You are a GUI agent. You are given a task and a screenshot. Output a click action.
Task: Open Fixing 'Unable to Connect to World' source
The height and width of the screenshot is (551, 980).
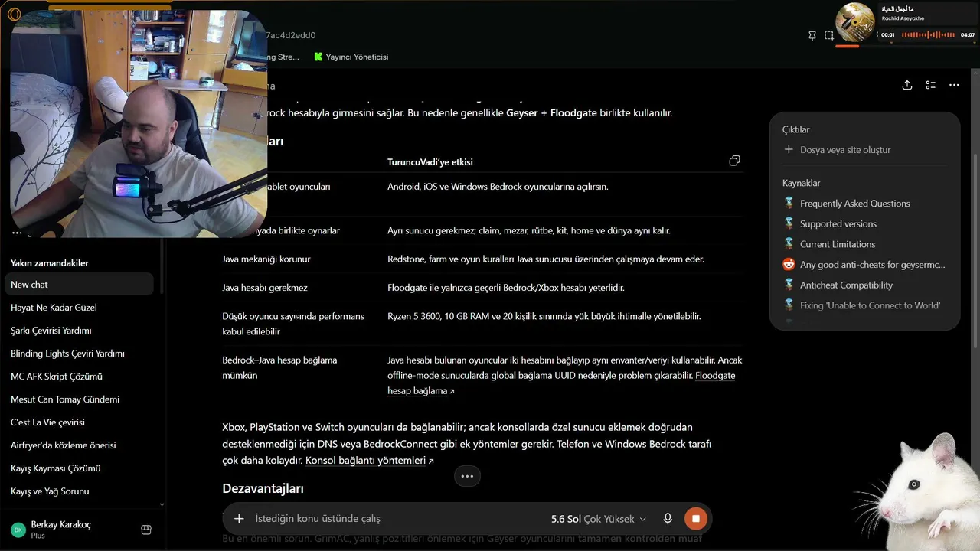[870, 305]
